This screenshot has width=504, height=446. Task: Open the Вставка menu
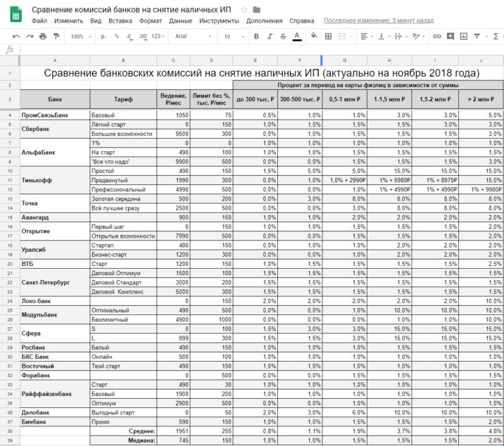tap(120, 21)
